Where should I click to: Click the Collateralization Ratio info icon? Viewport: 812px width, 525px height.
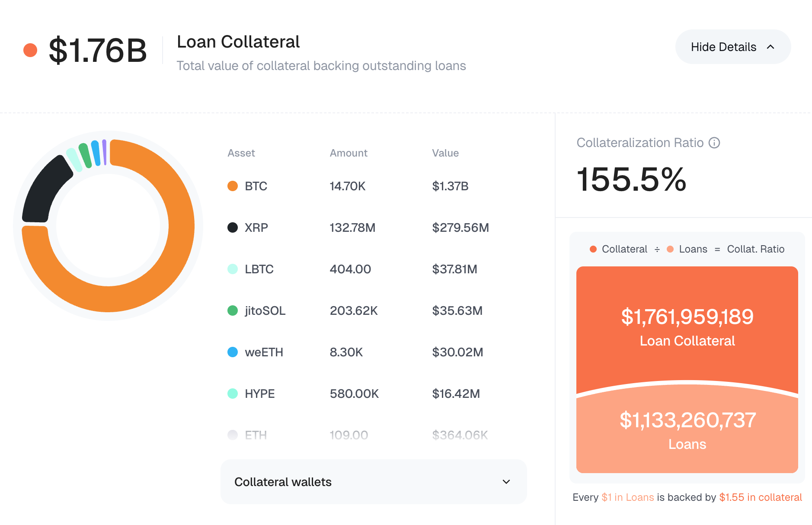pyautogui.click(x=714, y=143)
